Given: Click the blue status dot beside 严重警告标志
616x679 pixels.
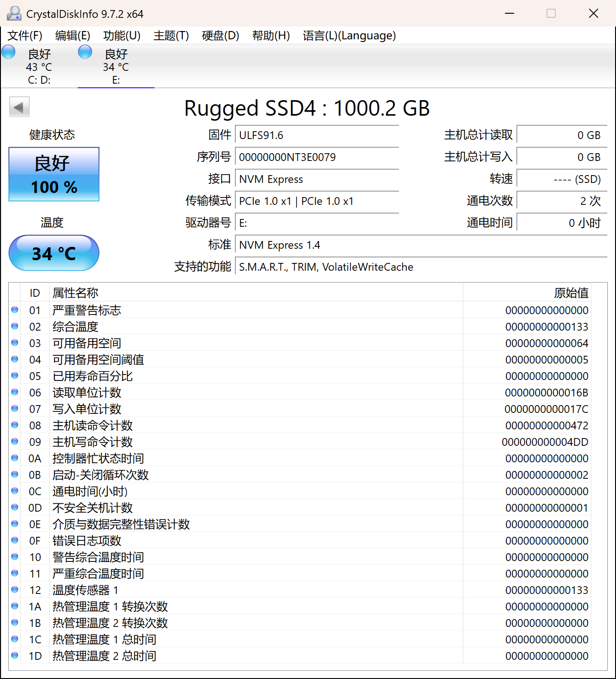Looking at the screenshot, I should tap(14, 310).
